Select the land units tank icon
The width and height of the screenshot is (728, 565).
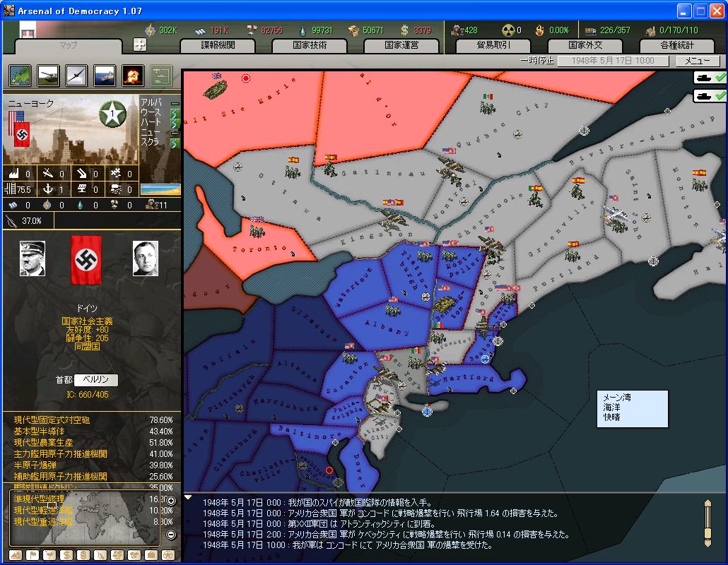coord(48,75)
